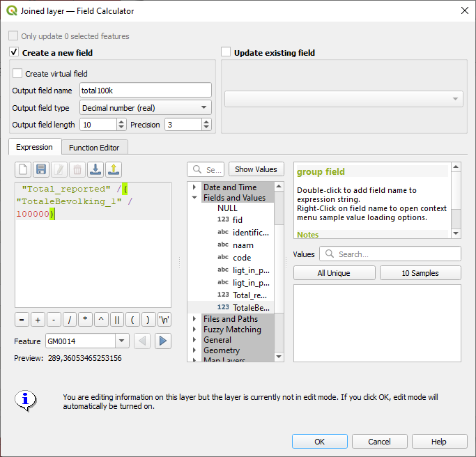Expand the Files and Paths group
The height and width of the screenshot is (457, 476).
[194, 319]
